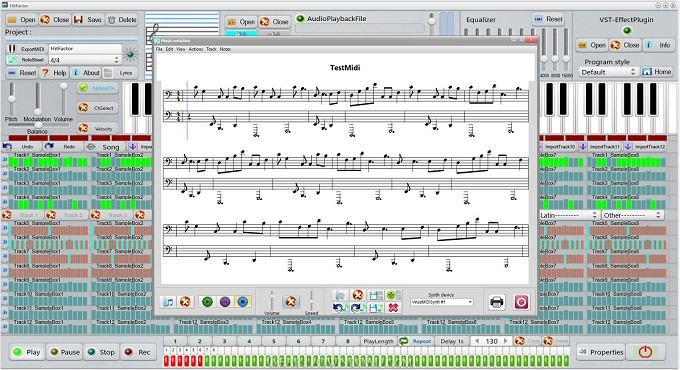Viewport: 680px width, 370px height.
Task: Save the project using the Save button
Action: click(88, 20)
